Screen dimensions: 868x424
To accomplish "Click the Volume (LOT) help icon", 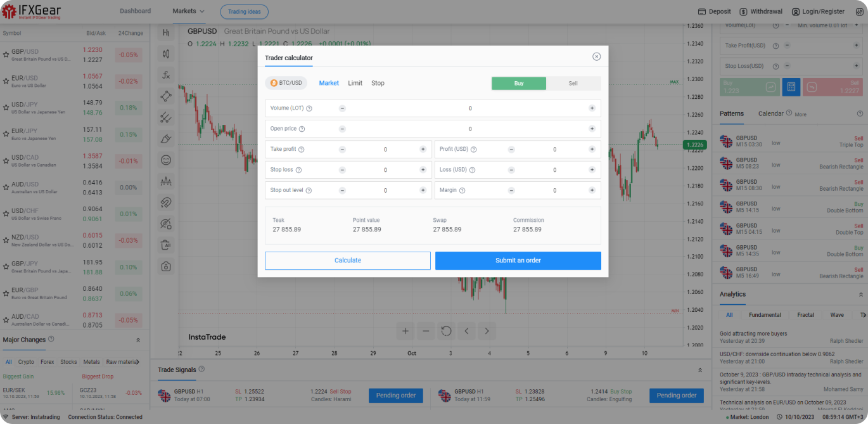I will click(309, 108).
